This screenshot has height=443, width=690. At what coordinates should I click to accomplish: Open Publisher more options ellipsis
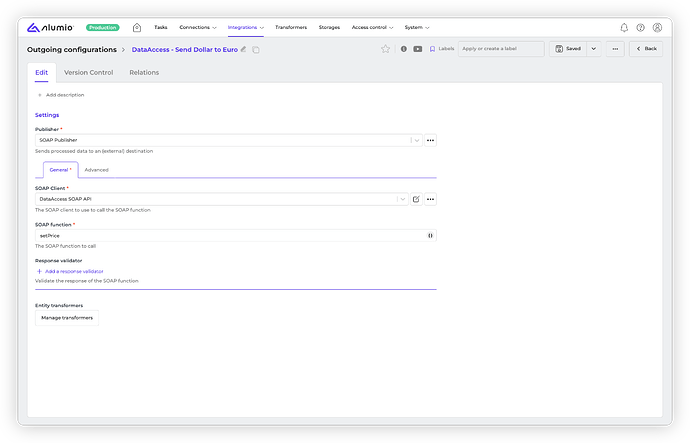(x=430, y=140)
